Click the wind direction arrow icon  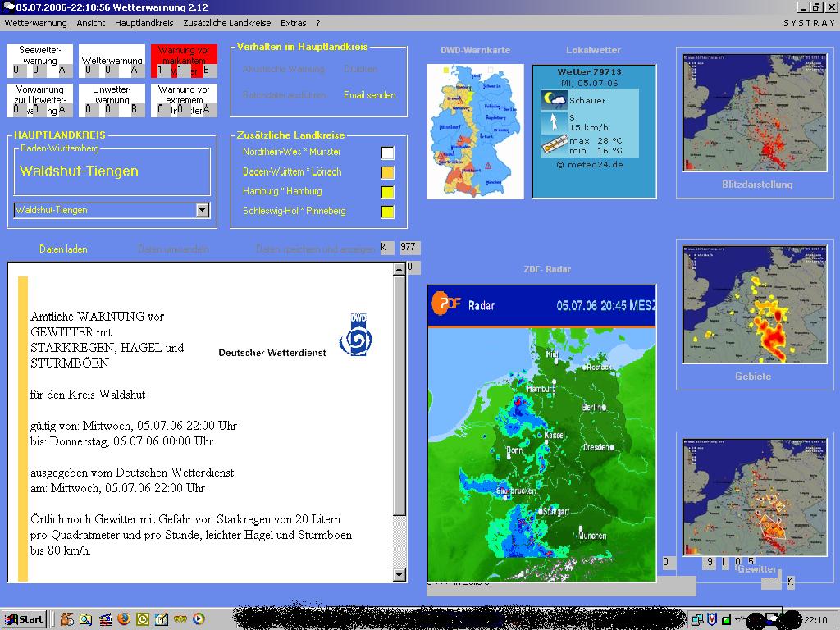pos(554,122)
